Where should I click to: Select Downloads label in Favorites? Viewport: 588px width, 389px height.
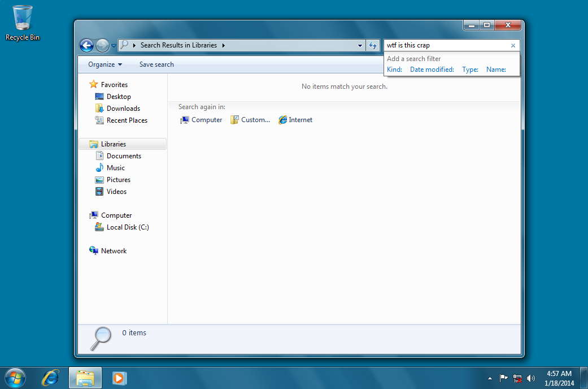123,109
